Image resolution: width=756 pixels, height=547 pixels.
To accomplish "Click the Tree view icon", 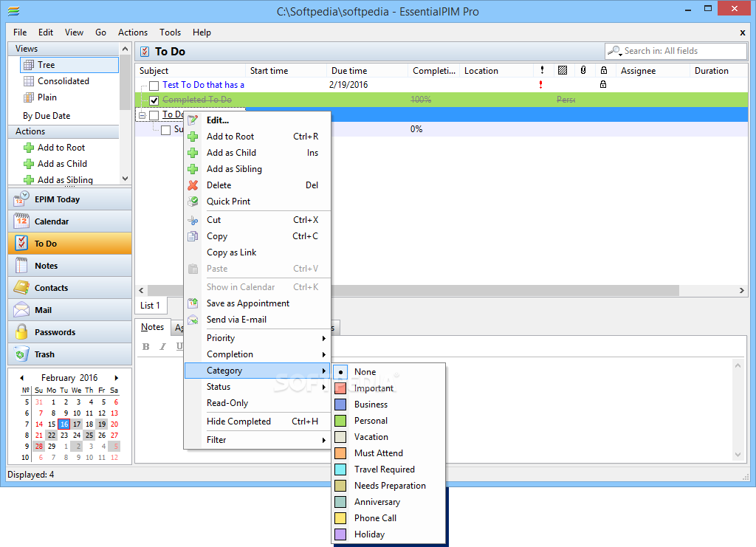I will tap(29, 64).
